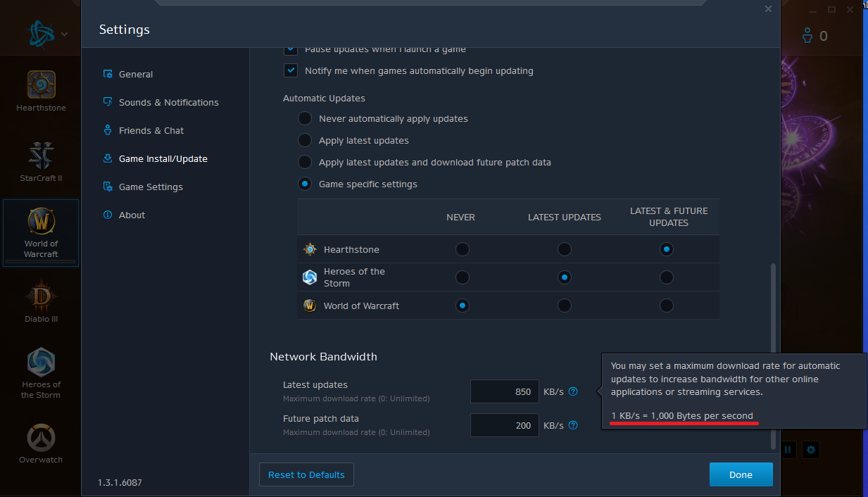The image size is (868, 497).
Task: Click the version number 1.3.1.6087
Action: pyautogui.click(x=120, y=482)
